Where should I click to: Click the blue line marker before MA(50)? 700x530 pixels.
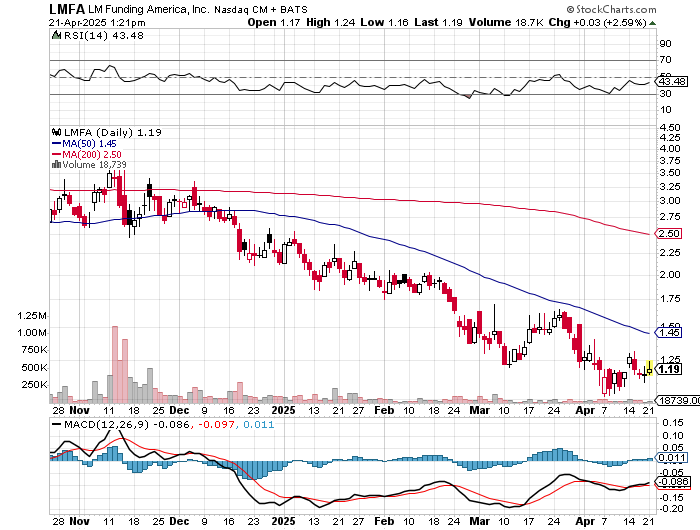point(56,143)
